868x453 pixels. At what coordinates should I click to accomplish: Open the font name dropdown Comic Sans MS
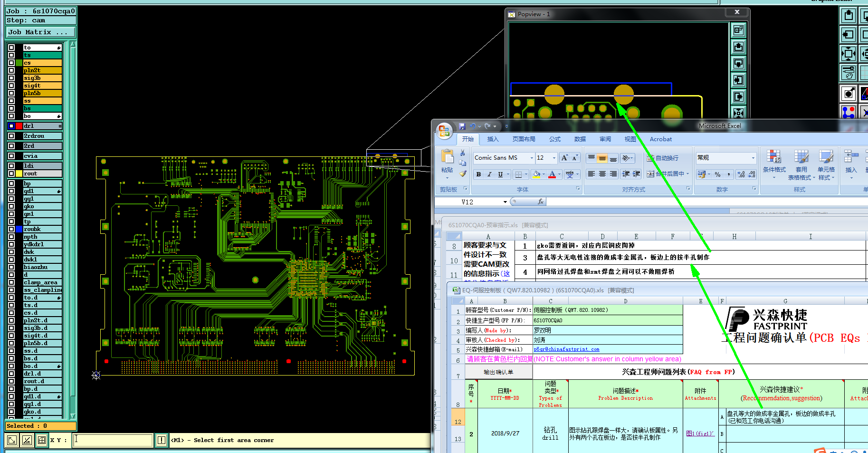pos(532,158)
